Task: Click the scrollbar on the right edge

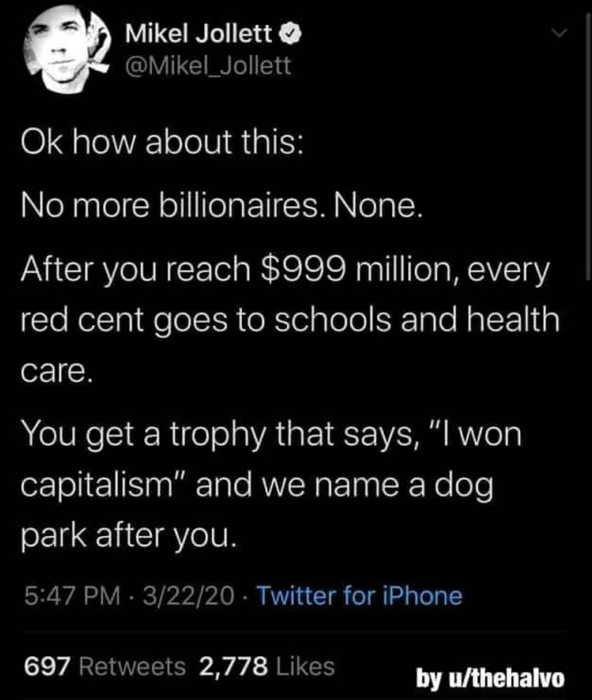Action: (x=588, y=147)
